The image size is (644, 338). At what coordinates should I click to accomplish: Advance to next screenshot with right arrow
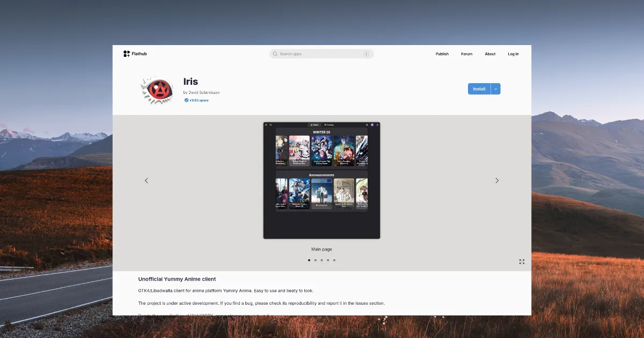497,181
